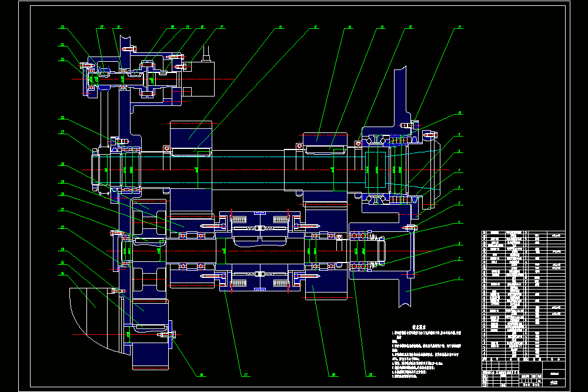Click callout number 16 along the top

(x=280, y=27)
